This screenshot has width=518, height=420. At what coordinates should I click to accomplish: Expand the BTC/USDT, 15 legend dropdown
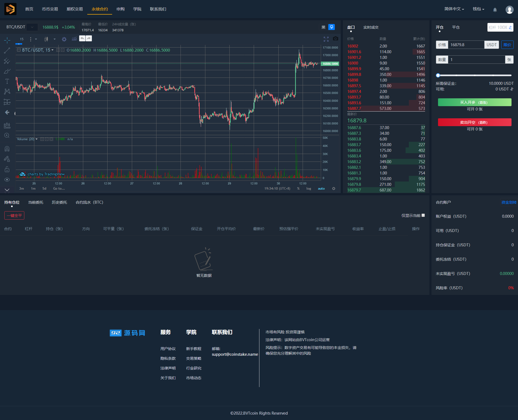click(x=52, y=50)
